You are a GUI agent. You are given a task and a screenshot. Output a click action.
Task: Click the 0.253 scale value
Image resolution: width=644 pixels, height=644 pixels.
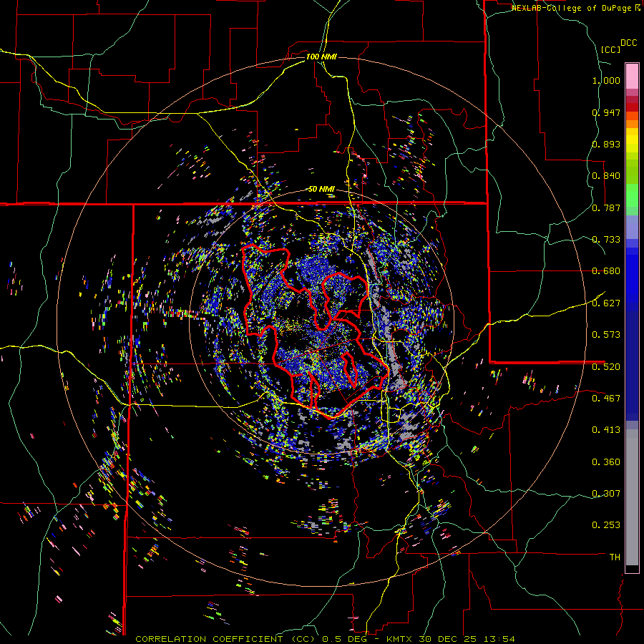pyautogui.click(x=606, y=525)
